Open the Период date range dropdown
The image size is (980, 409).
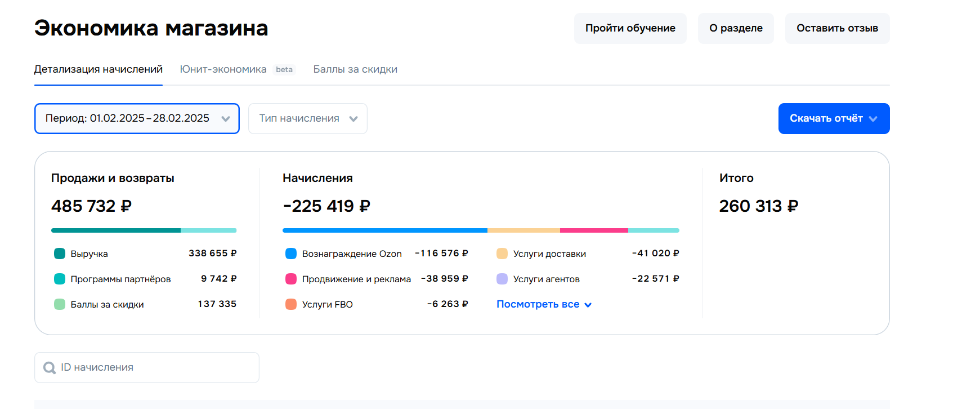coord(137,118)
